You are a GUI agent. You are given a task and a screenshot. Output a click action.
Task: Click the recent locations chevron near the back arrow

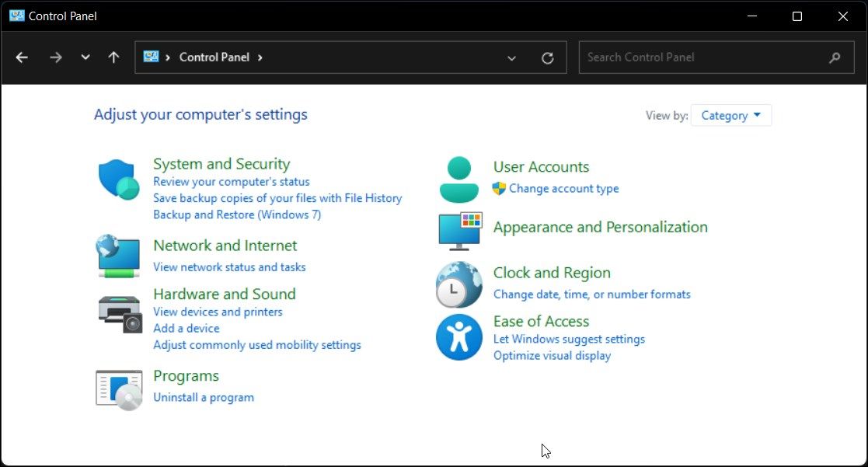click(x=85, y=57)
